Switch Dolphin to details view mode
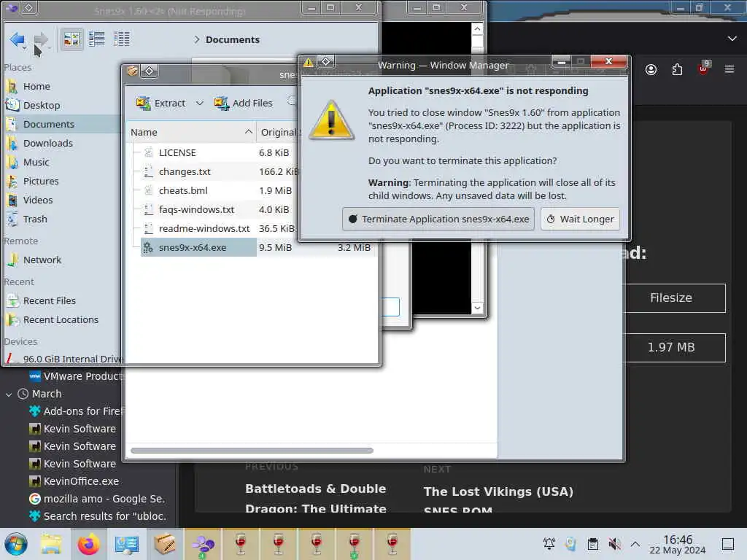Image resolution: width=747 pixels, height=560 pixels. pyautogui.click(x=122, y=39)
